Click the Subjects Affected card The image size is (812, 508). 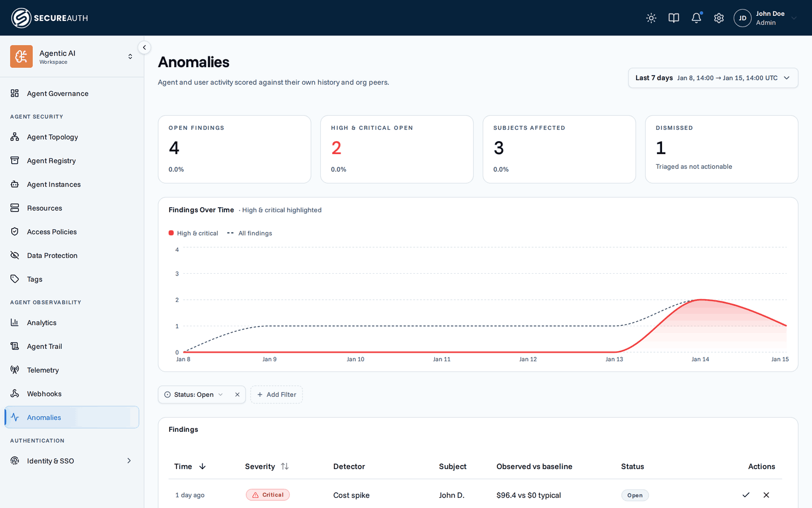[x=559, y=149]
